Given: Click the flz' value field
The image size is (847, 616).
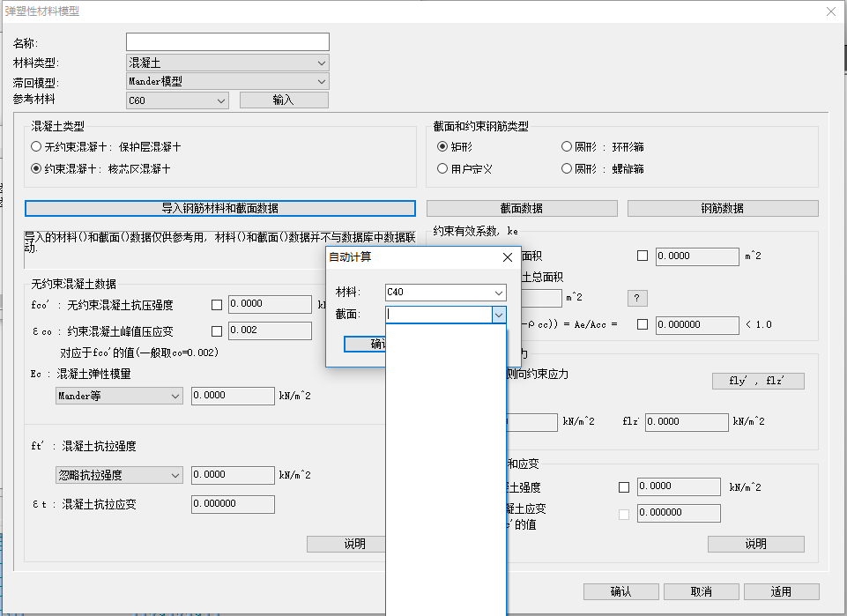Looking at the screenshot, I should pyautogui.click(x=687, y=422).
